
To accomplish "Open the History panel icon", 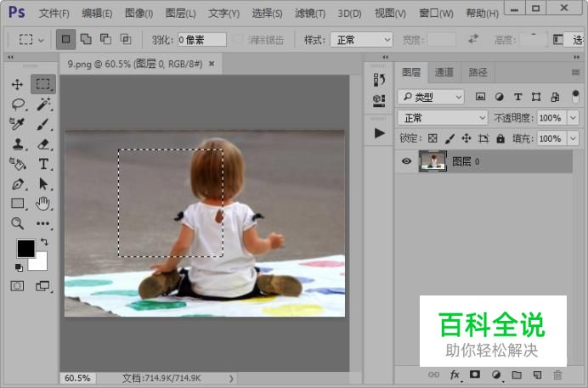I will [x=379, y=80].
